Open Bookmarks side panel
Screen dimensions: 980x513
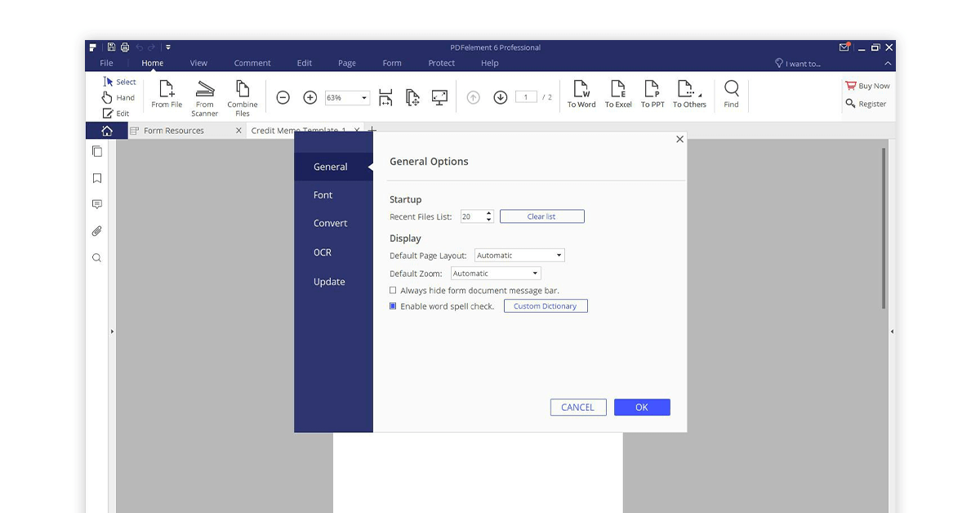97,178
